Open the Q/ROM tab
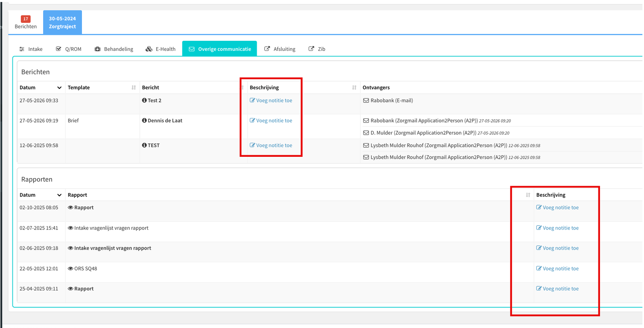The height and width of the screenshot is (328, 644). 69,49
